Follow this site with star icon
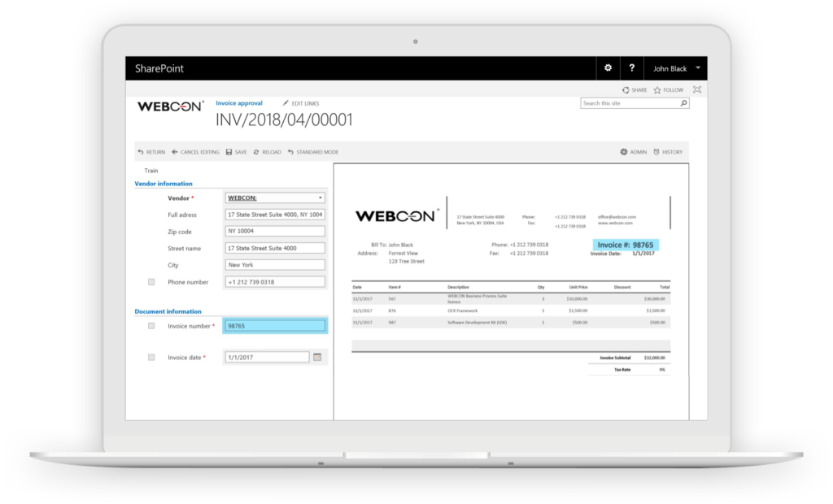The image size is (833, 504). (669, 90)
